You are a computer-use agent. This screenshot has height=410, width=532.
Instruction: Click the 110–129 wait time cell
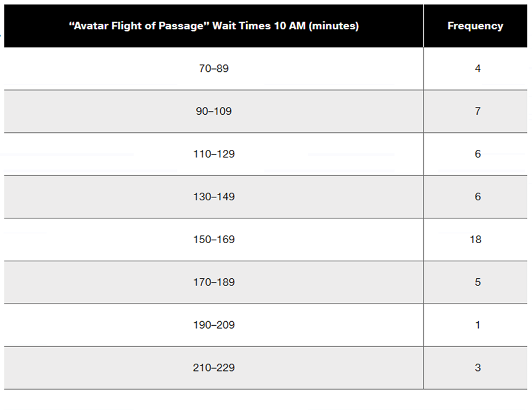pyautogui.click(x=214, y=154)
